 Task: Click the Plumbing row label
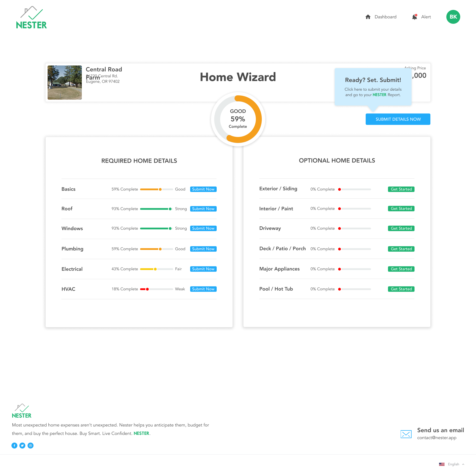click(x=72, y=249)
